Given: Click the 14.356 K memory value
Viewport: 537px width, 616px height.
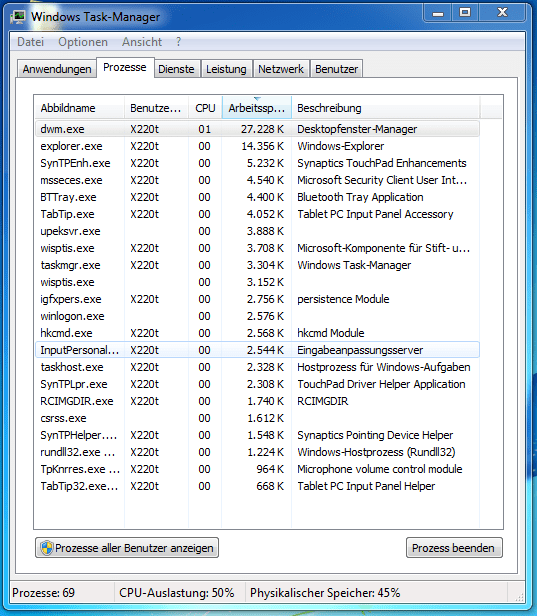Looking at the screenshot, I should pos(262,146).
